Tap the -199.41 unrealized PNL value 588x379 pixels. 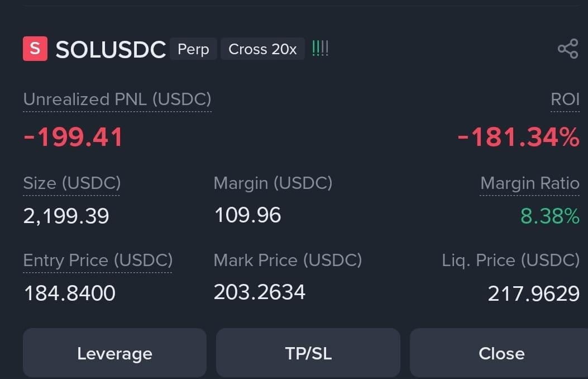[x=73, y=136]
